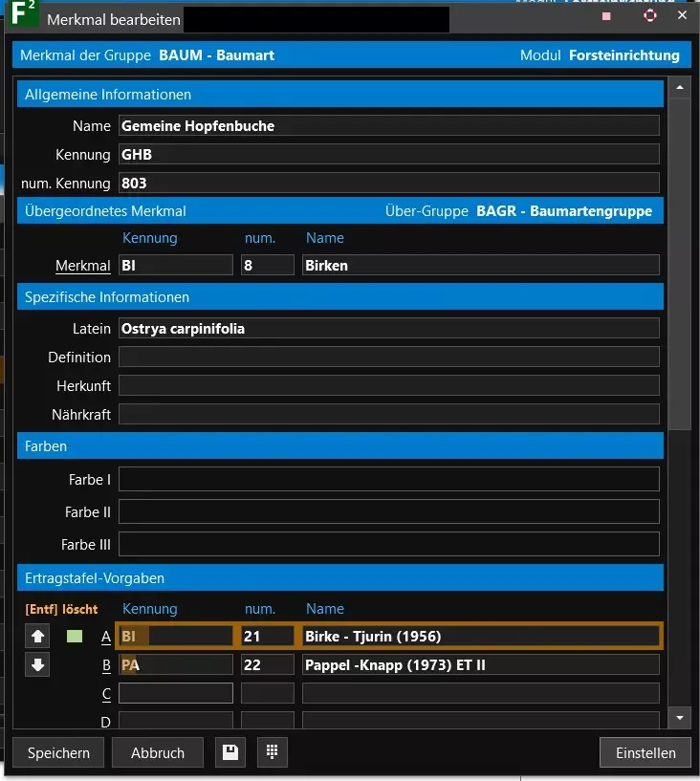Click the grid keypad icon
This screenshot has width=700, height=781.
point(272,752)
